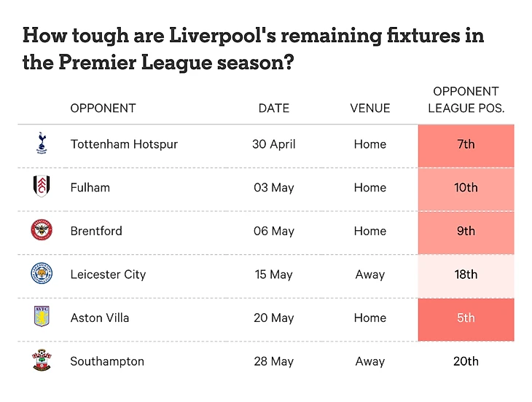This screenshot has height=402, width=532.
Task: Click the OPPONENT column header
Action: (x=103, y=108)
